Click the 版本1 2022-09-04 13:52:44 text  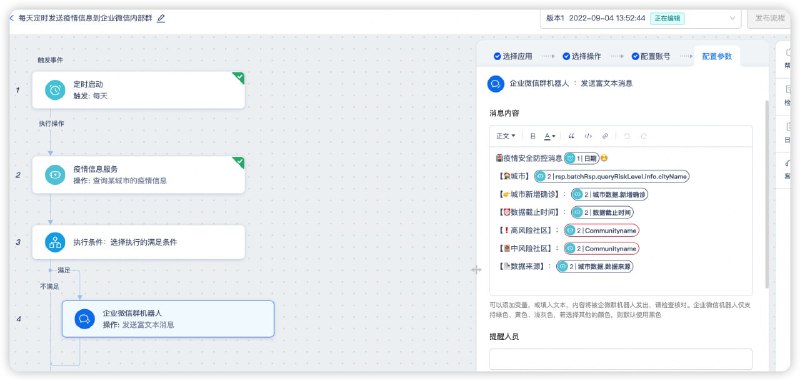(595, 18)
